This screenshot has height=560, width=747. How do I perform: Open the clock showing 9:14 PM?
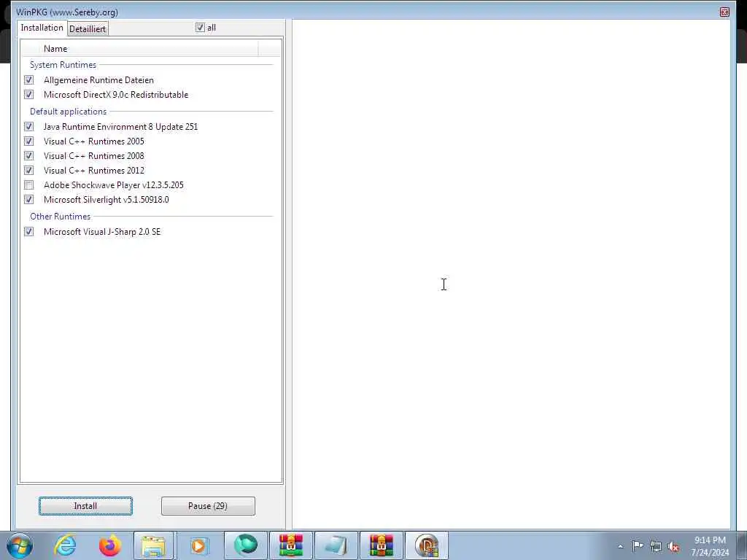(x=710, y=540)
